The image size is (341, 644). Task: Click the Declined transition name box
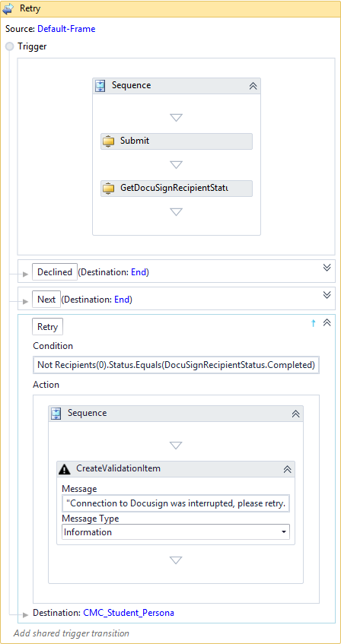55,272
